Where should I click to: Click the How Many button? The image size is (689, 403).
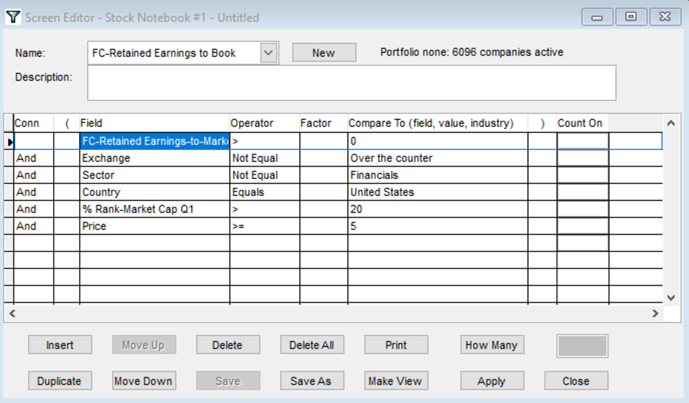[x=492, y=345]
